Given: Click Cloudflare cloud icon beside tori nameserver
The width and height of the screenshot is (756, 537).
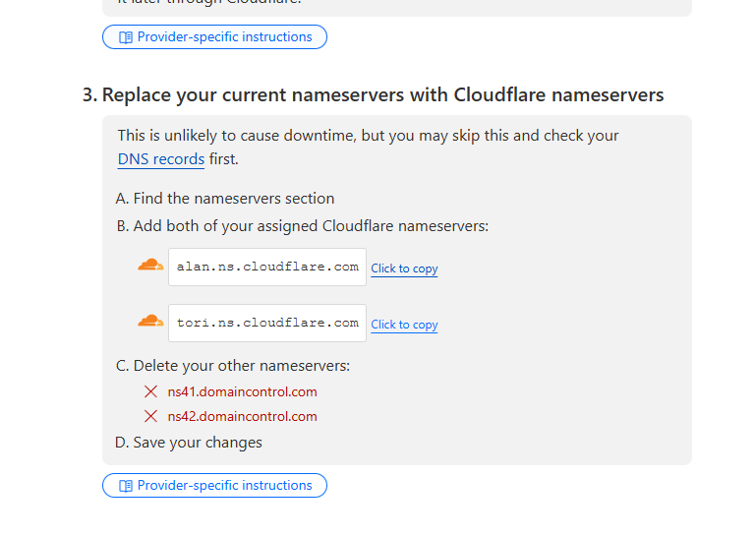Looking at the screenshot, I should (150, 321).
